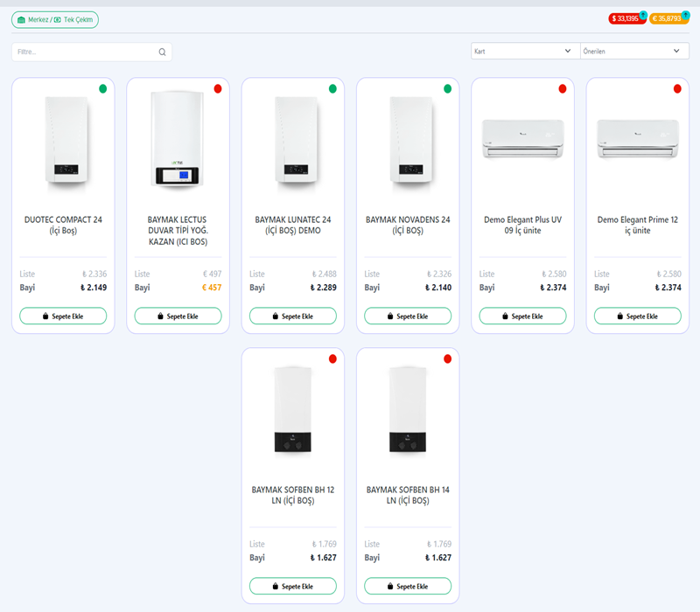Click the search magnifier icon in filter box
Screen dimensions: 700x612
(x=162, y=52)
